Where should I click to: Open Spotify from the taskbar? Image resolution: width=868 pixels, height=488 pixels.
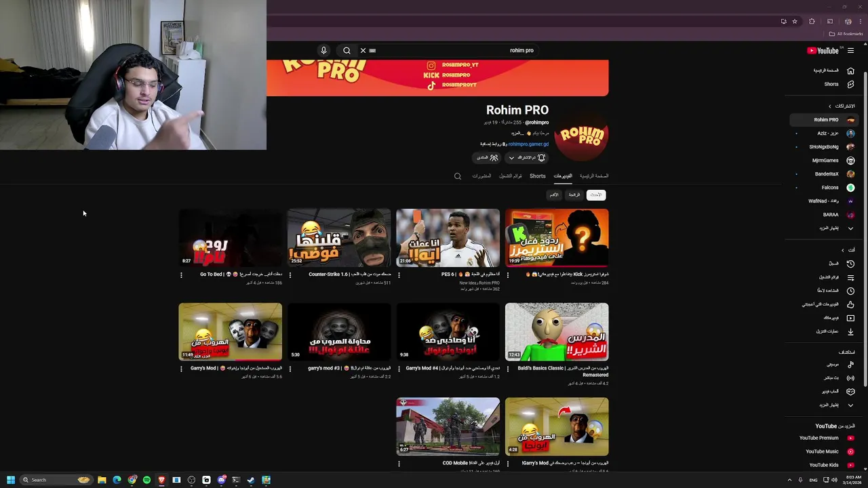tap(146, 480)
